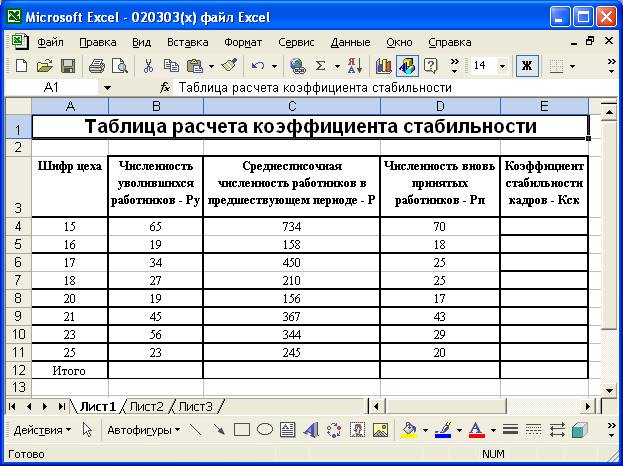Image resolution: width=623 pixels, height=466 pixels.
Task: Click the cell containing Итого
Action: point(69,370)
